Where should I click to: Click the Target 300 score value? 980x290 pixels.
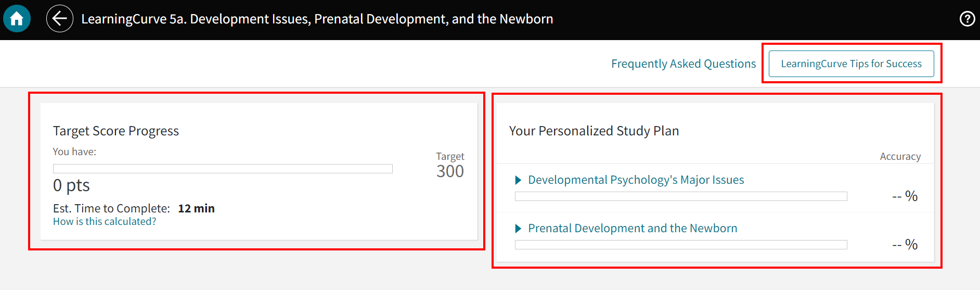pyautogui.click(x=450, y=171)
